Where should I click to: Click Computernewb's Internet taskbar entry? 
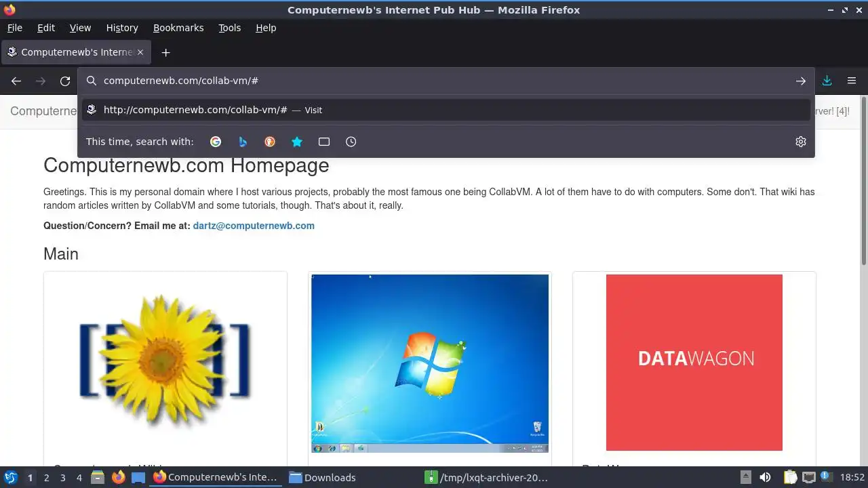click(216, 477)
